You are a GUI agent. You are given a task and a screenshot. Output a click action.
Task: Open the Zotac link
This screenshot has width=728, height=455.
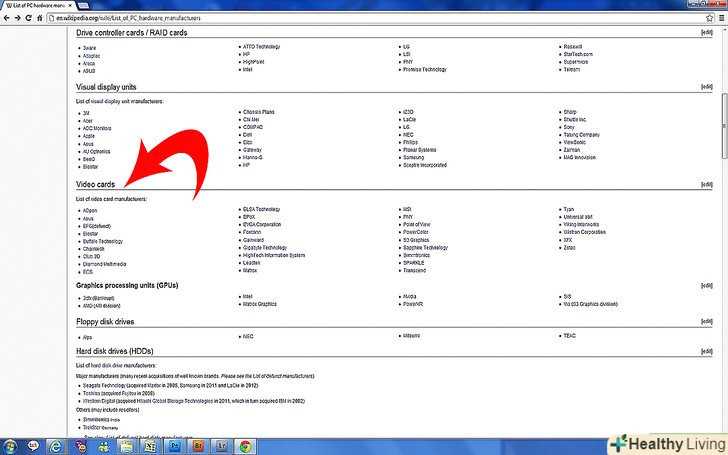coord(569,248)
